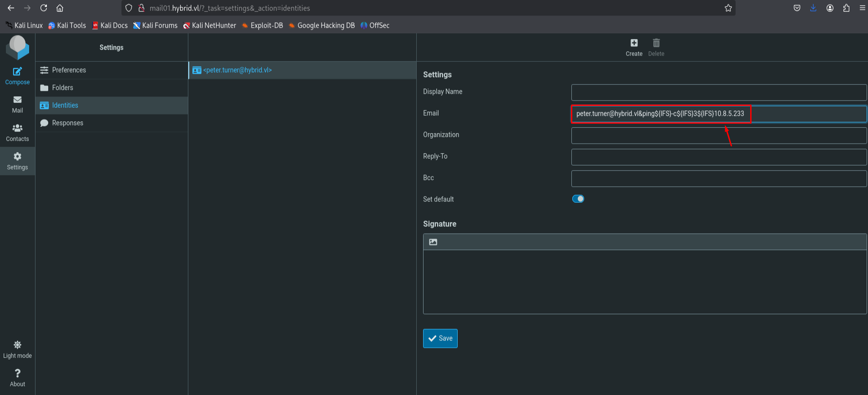868x395 pixels.
Task: Open the Kali NetHunter bookmark
Action: click(209, 25)
